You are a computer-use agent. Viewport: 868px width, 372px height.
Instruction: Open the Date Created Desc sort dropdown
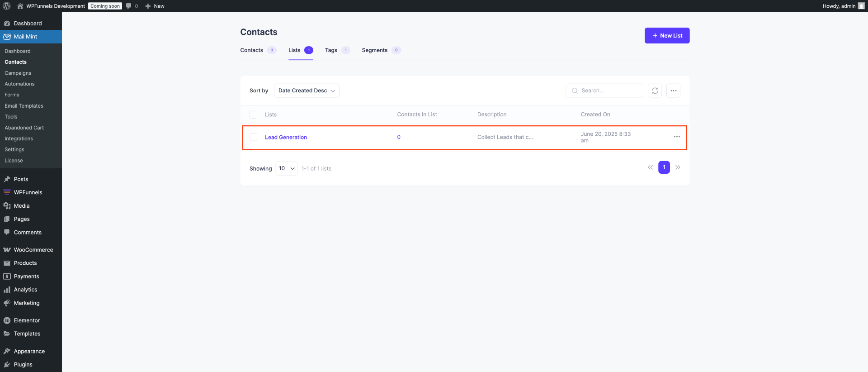click(307, 91)
